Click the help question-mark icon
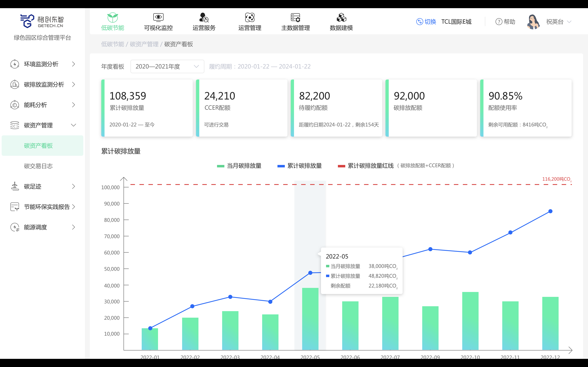588x367 pixels. coord(499,22)
